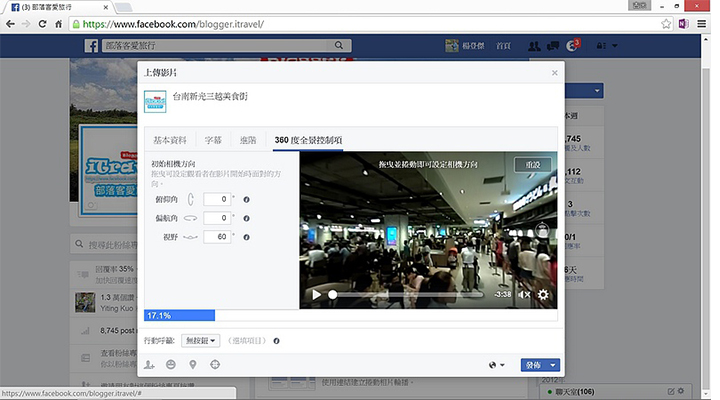The height and width of the screenshot is (400, 720).
Task: Click the Facebook logo icon
Action: point(91,45)
